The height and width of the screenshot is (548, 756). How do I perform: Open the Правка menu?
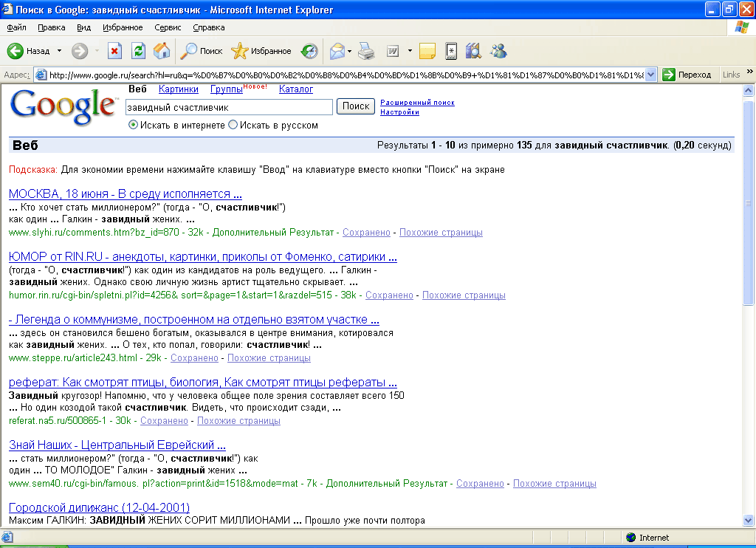point(51,27)
